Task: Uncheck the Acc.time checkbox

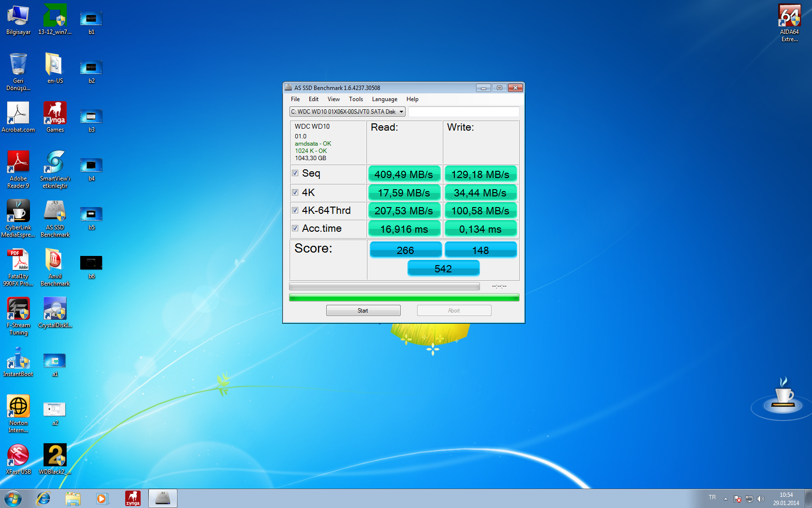Action: 295,228
